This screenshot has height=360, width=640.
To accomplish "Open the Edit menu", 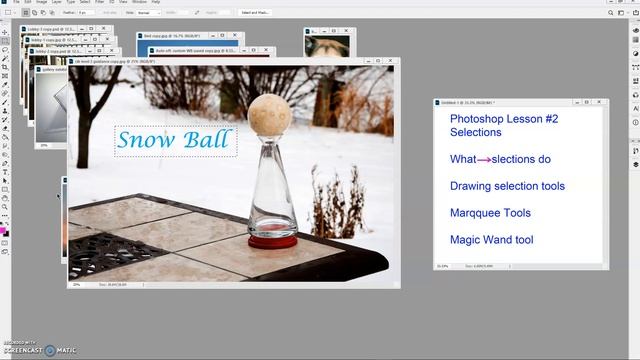I will tap(28, 2).
